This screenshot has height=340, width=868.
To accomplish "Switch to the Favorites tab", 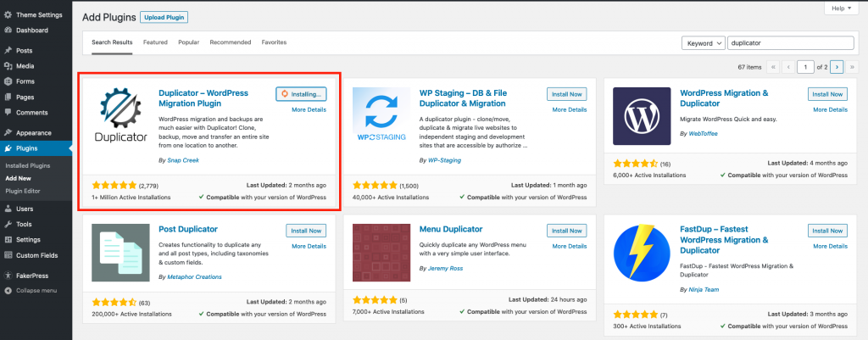I will point(274,42).
